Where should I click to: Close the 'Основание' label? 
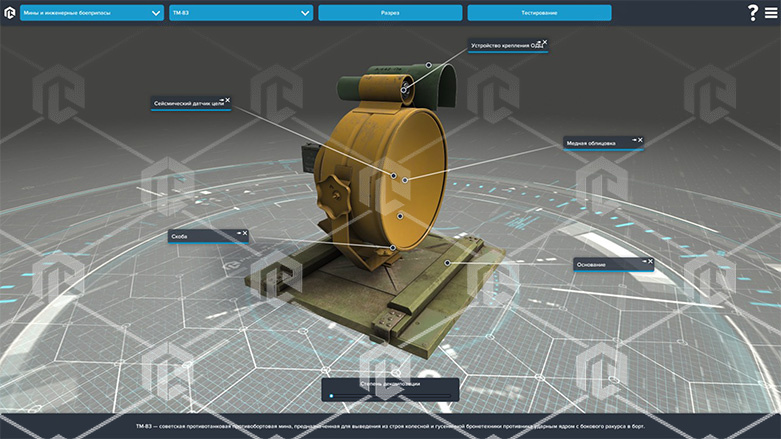click(650, 261)
